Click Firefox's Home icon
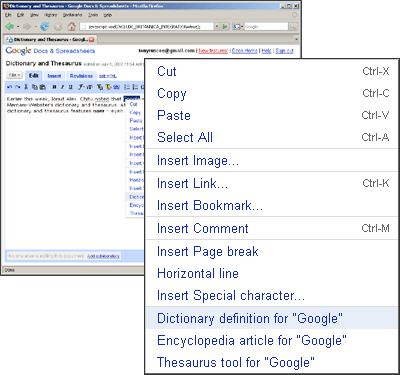The width and height of the screenshot is (400, 375). tap(71, 26)
